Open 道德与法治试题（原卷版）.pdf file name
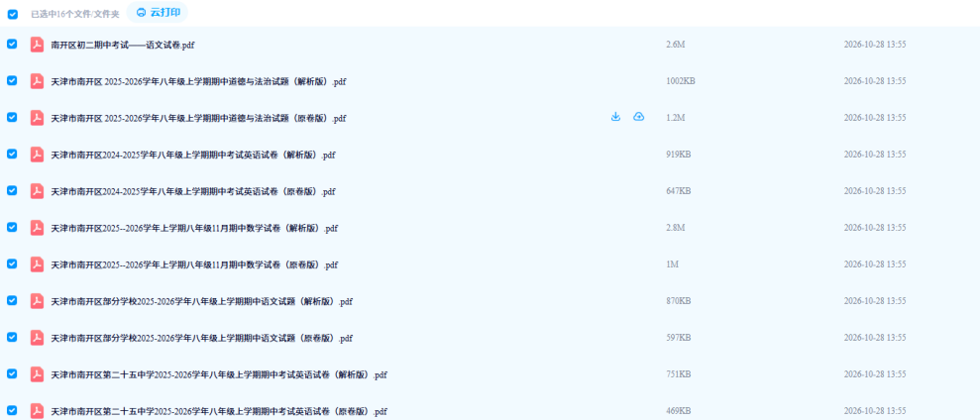Screen dimensions: 980x420 point(198,118)
